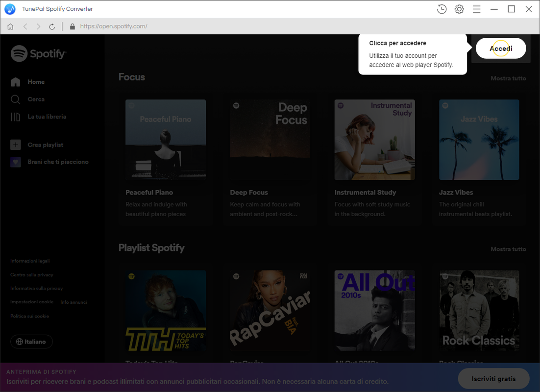The image size is (540, 392).
Task: Open Rock Classics playlist cover
Action: click(479, 310)
